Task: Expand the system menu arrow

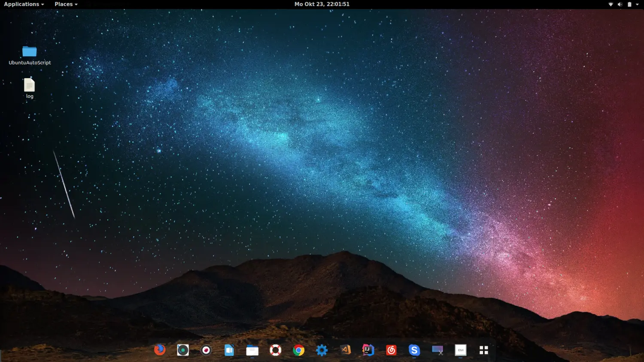Action: [x=637, y=4]
